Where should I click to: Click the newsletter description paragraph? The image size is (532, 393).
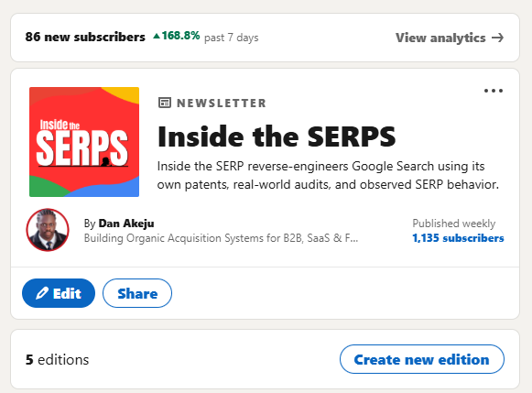(x=328, y=176)
